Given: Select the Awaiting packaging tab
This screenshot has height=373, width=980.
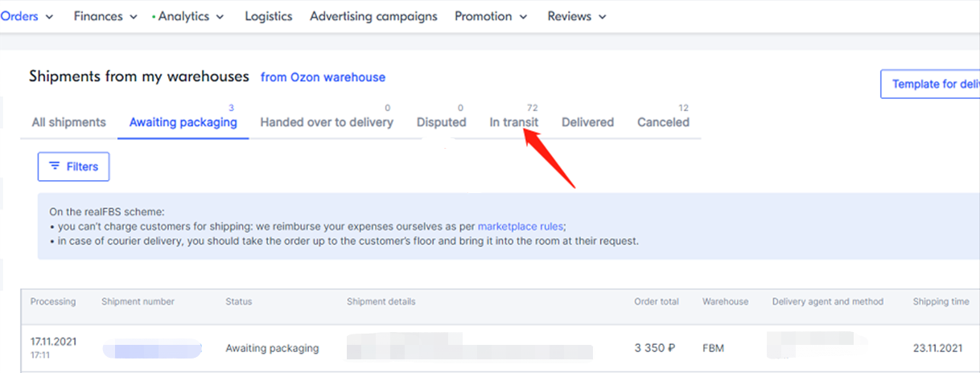Looking at the screenshot, I should tap(183, 122).
